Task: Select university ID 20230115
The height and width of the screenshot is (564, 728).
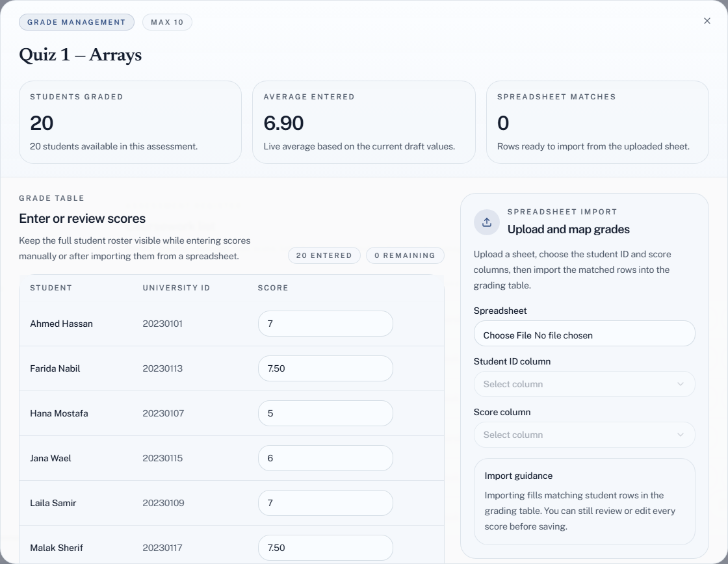Action: click(x=162, y=458)
